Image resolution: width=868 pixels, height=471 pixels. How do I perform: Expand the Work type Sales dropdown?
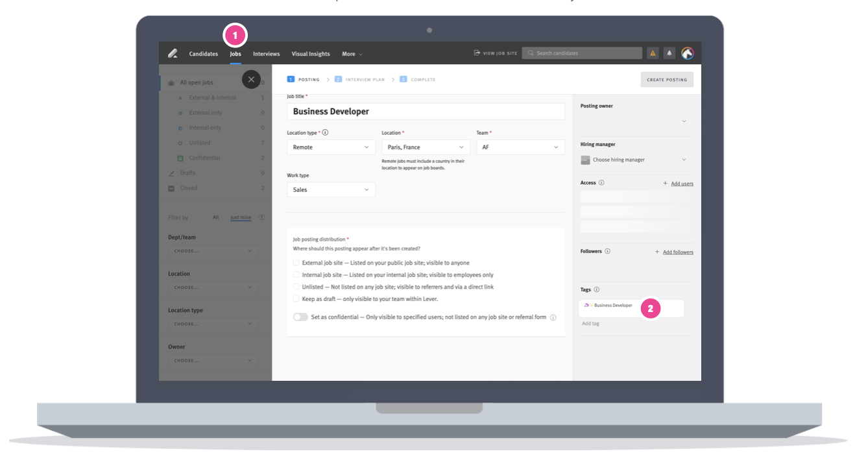pos(331,189)
